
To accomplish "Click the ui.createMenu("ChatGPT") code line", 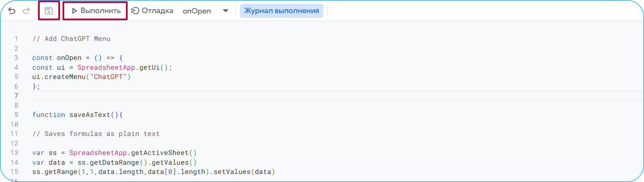I will point(82,77).
